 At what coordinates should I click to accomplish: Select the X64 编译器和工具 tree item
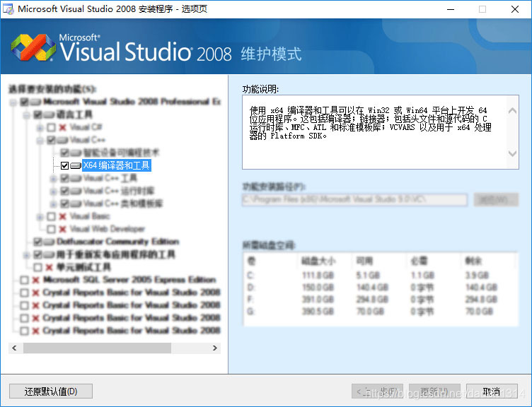[x=116, y=165]
